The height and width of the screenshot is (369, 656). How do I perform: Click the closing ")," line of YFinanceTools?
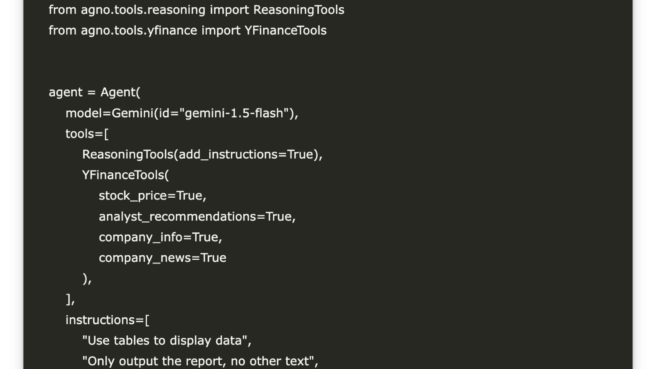pos(87,279)
